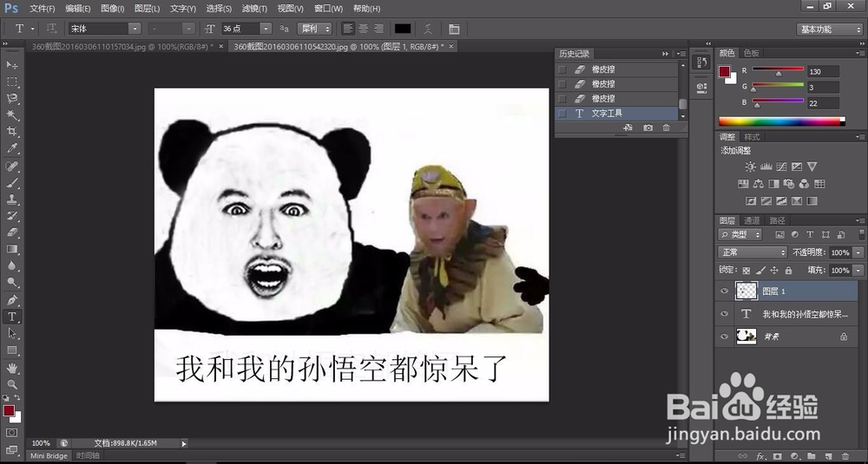Hide the 背景 layer

coord(724,337)
